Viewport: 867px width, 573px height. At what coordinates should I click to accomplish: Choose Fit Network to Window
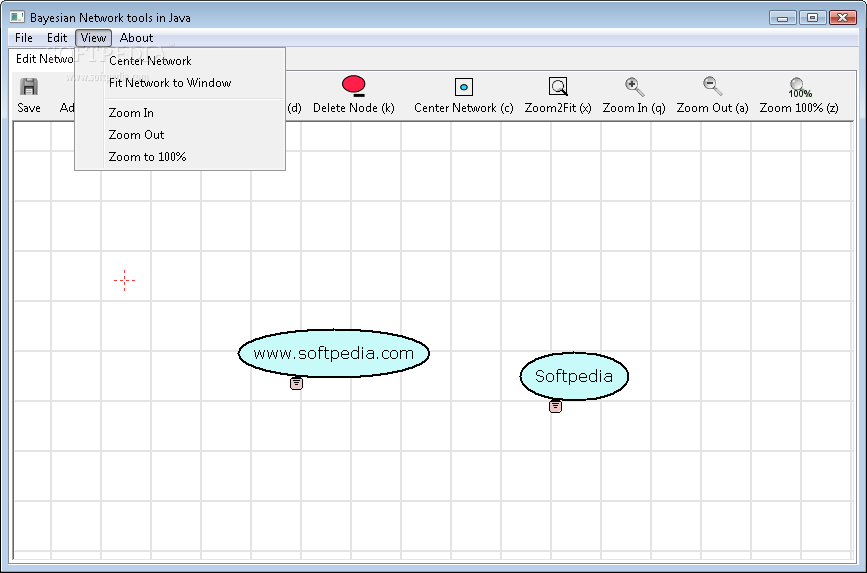[180, 83]
